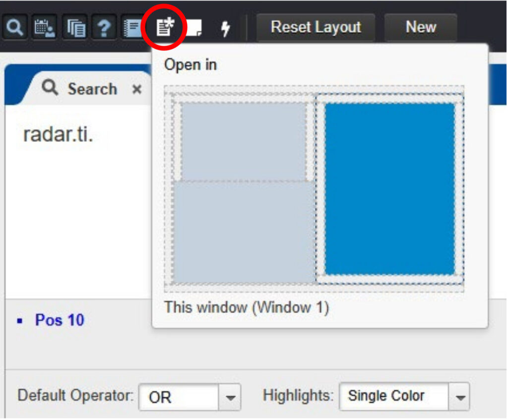Image resolution: width=508 pixels, height=420 pixels.
Task: Choose the top-left gray layout pane
Action: tap(243, 141)
